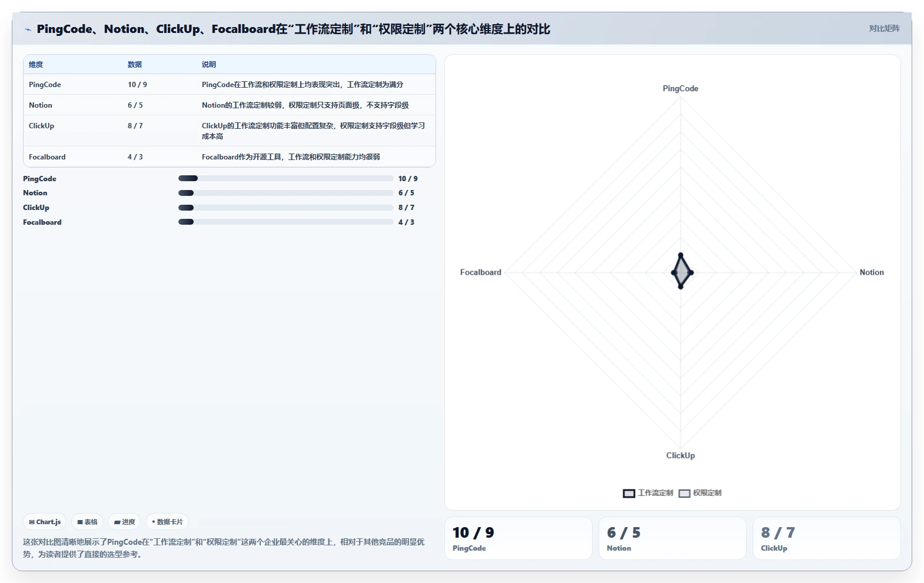The image size is (924, 583).
Task: Click the 6 / 5 value in table
Action: pyautogui.click(x=135, y=105)
